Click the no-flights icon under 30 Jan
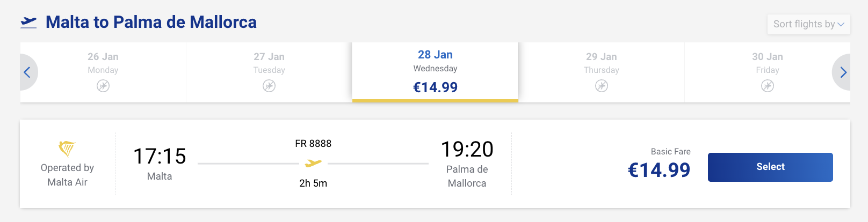Image resolution: width=868 pixels, height=222 pixels. 768,86
